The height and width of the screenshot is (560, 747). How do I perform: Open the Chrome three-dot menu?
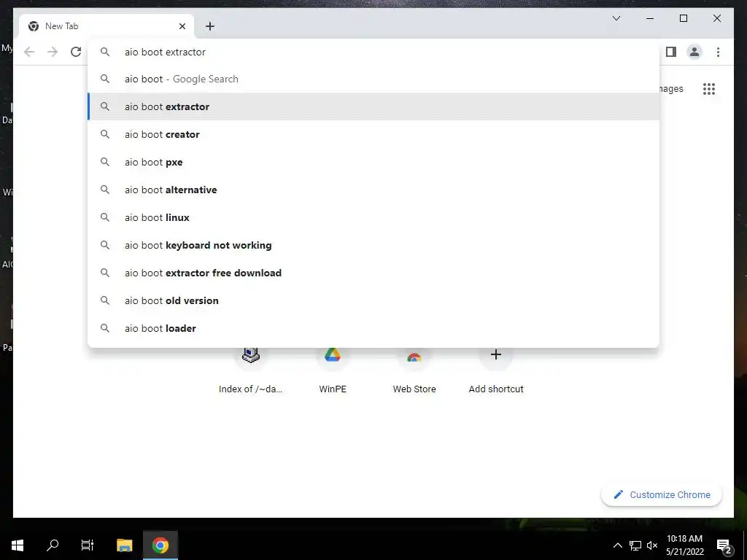pos(718,52)
